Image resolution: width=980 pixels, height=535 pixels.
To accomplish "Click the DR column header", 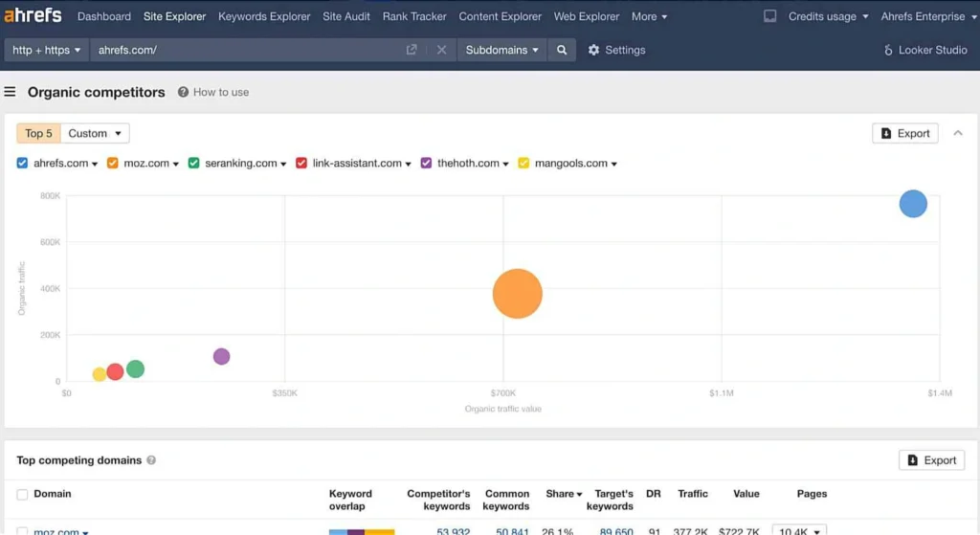I will [653, 494].
